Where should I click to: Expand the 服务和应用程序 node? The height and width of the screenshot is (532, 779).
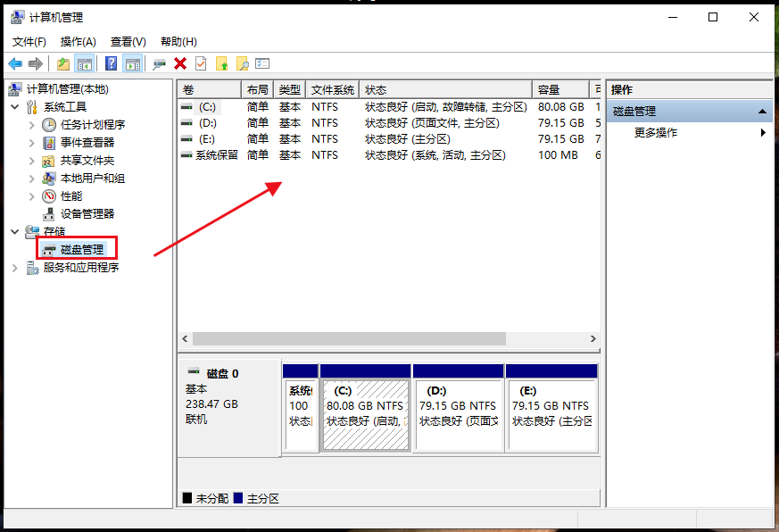[15, 268]
